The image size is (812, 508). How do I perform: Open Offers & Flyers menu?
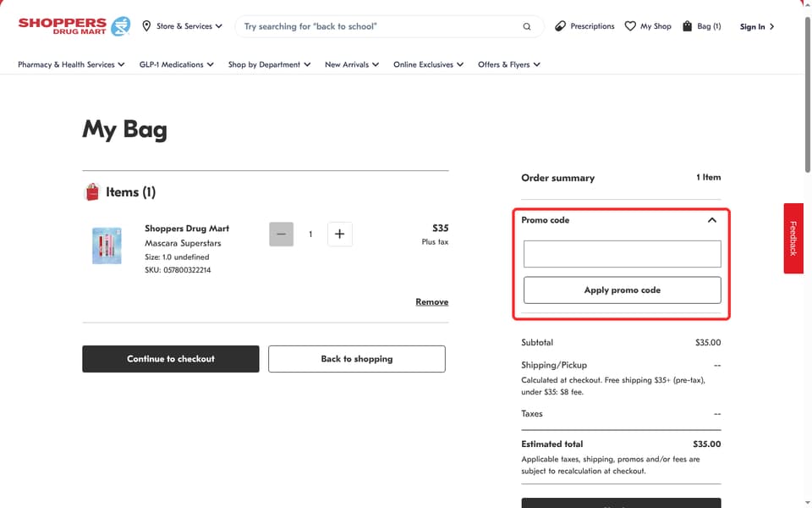508,64
